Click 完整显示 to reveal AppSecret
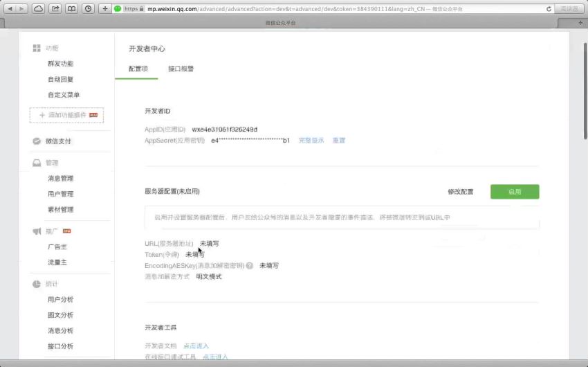Viewport: 588px width, 367px height. click(x=311, y=141)
